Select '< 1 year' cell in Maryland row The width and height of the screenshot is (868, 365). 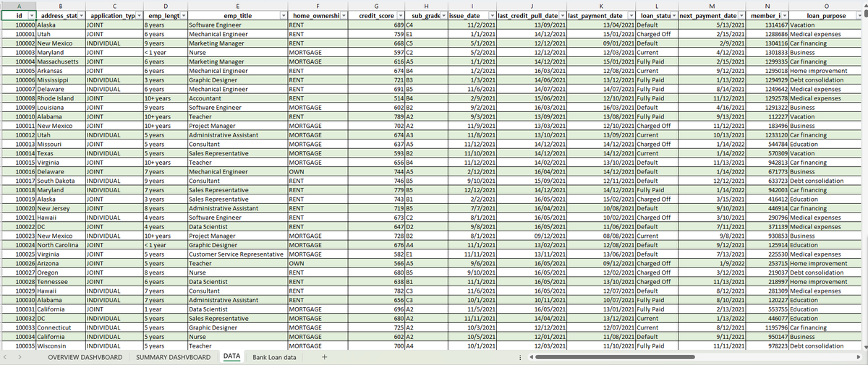pyautogui.click(x=166, y=53)
